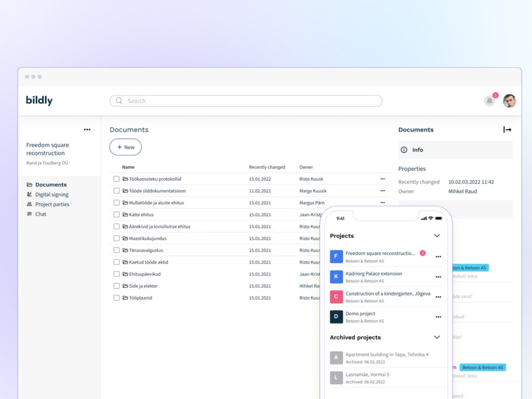This screenshot has height=399, width=532.
Task: Open notifications via the bell icon
Action: pos(489,101)
